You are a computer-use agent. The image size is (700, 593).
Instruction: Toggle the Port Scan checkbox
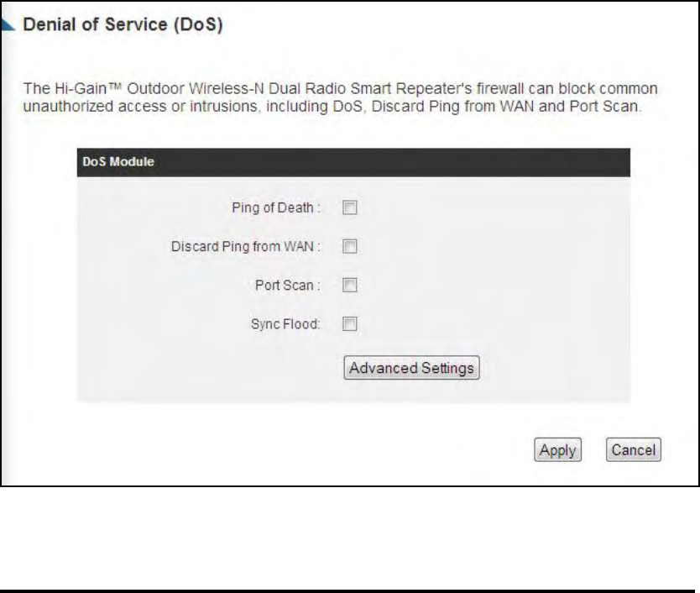[349, 285]
